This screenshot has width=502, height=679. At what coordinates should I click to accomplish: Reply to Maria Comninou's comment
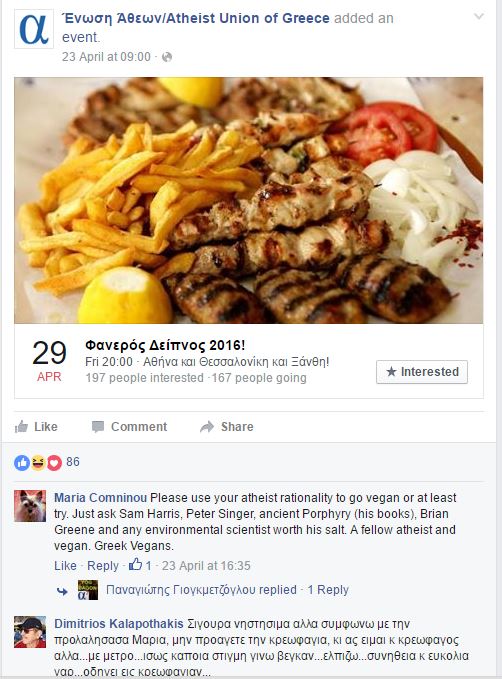103,566
